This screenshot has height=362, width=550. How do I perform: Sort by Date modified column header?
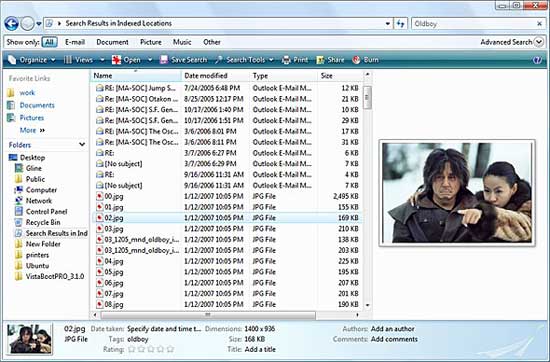[215, 76]
